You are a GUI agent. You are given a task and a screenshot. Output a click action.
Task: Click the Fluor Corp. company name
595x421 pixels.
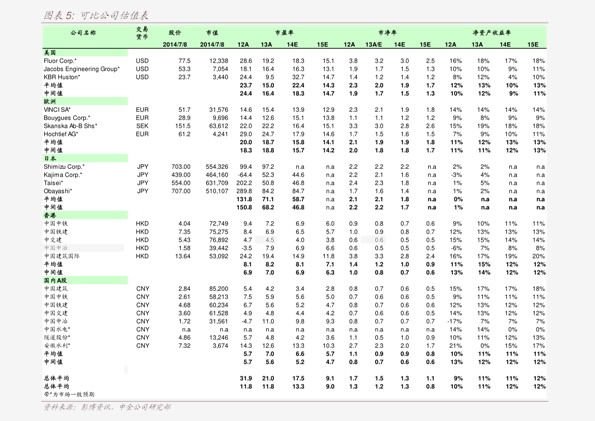pyautogui.click(x=60, y=61)
